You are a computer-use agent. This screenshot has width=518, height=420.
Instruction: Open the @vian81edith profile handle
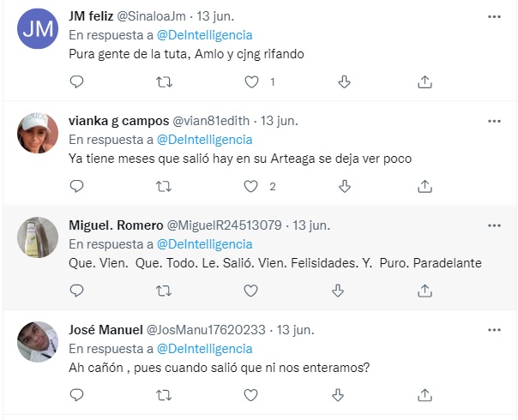(213, 121)
